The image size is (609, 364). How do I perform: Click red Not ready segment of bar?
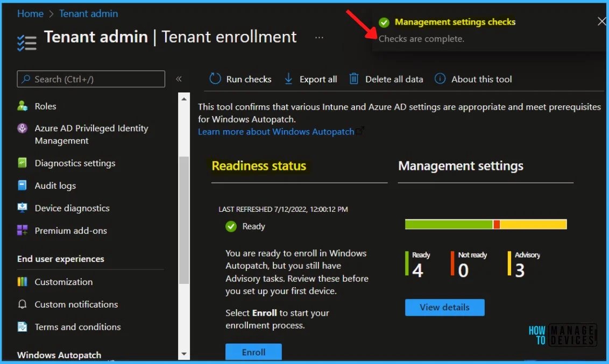coord(496,224)
